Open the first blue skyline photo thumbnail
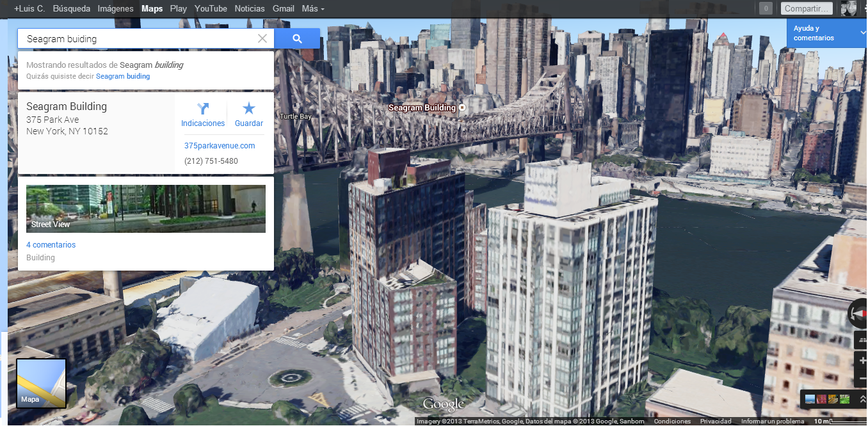 810,399
